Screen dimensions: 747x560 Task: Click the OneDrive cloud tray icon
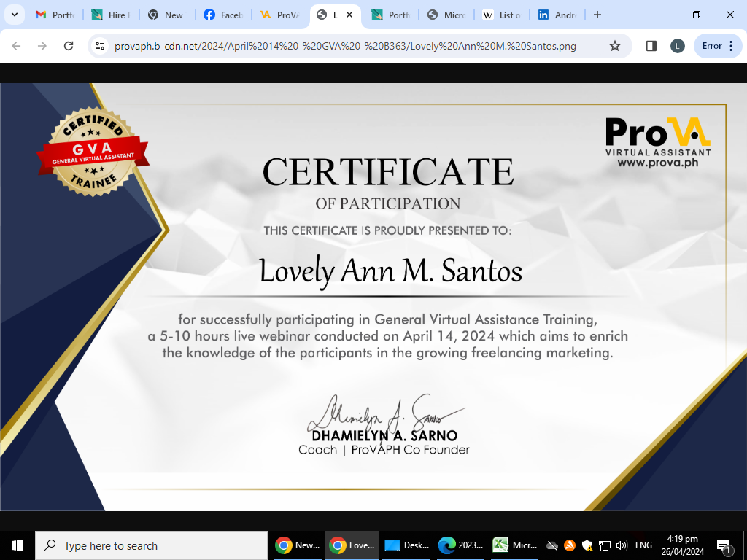[x=552, y=545]
